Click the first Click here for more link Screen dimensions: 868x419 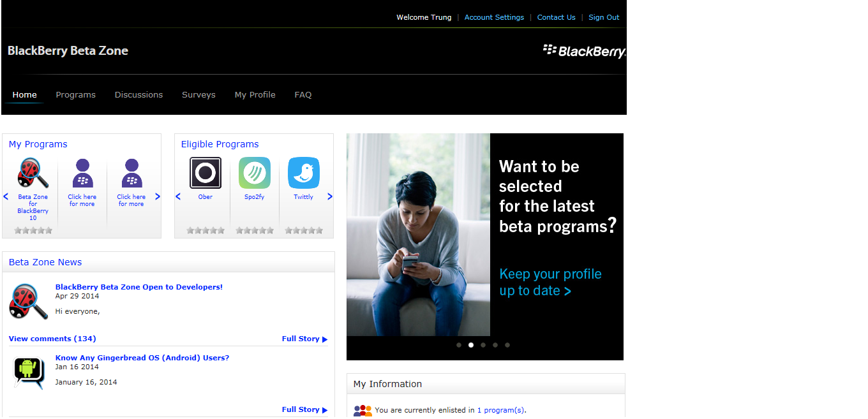(x=82, y=200)
